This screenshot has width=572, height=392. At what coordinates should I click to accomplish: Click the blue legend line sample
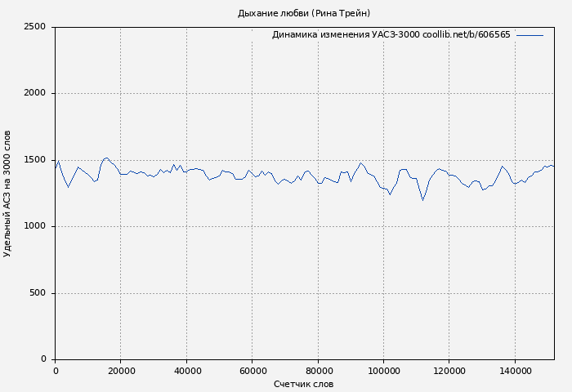(530, 35)
